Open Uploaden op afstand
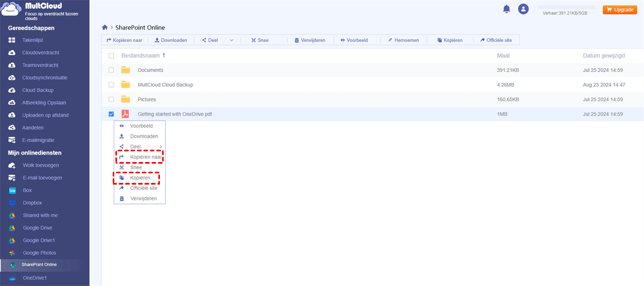 45,115
